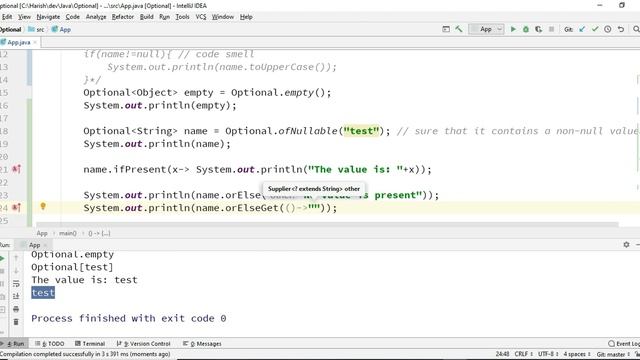Run App with coverage icon
Image resolution: width=640 pixels, height=360 pixels.
click(x=538, y=29)
